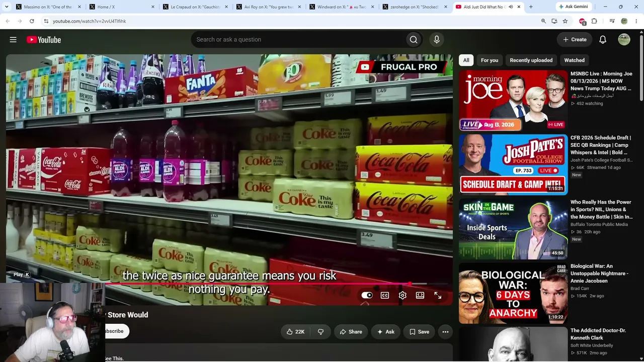
Task: Open the YouTube guide hamburger menu
Action: [x=13, y=40]
